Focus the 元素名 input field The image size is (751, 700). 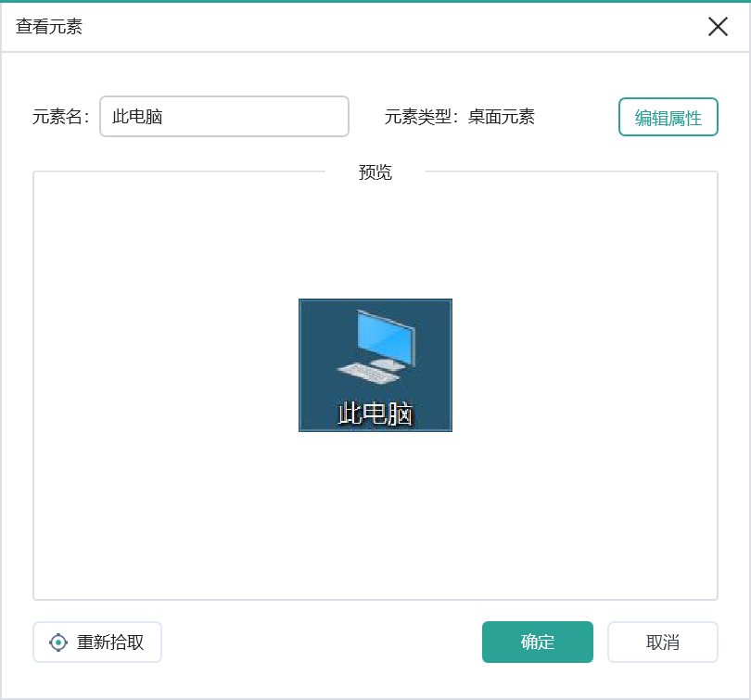point(224,116)
